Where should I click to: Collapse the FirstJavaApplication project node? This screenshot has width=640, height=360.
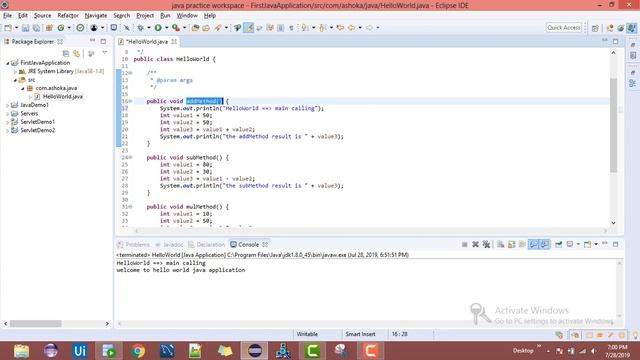tap(7, 63)
